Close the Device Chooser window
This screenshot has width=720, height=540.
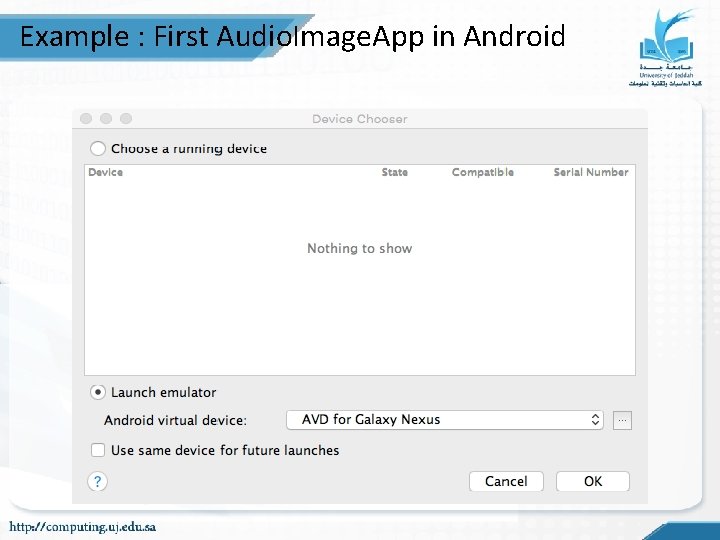pos(86,118)
